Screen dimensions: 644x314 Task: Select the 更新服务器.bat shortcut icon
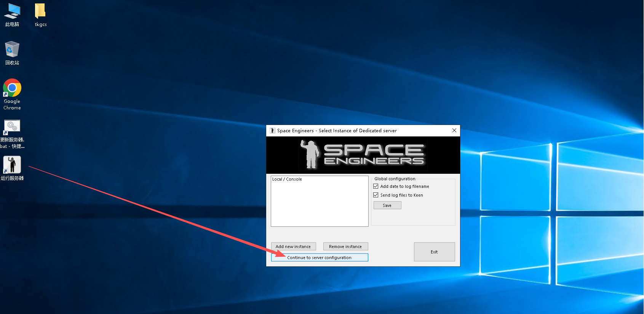click(12, 128)
